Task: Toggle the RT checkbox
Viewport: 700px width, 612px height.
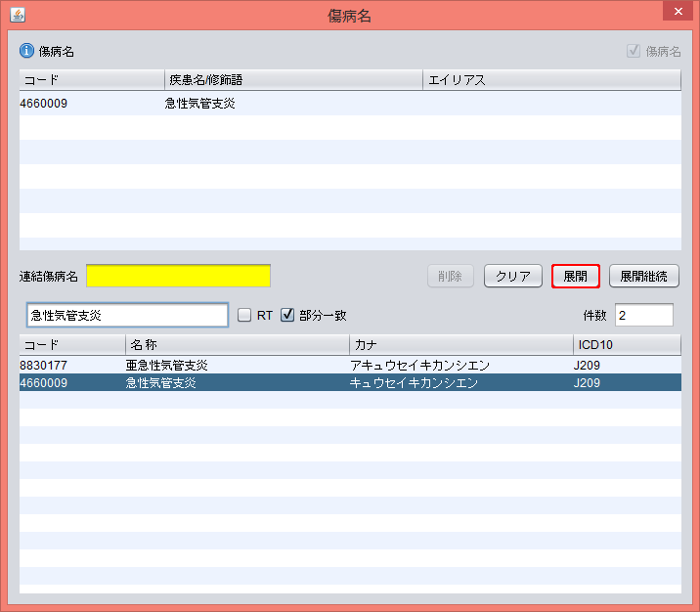Action: point(245,315)
